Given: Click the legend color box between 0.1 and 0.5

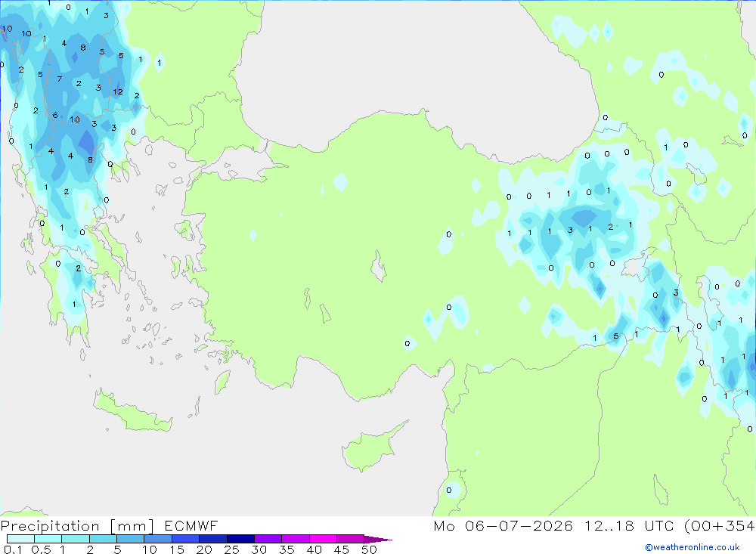Looking at the screenshot, I should point(20,539).
